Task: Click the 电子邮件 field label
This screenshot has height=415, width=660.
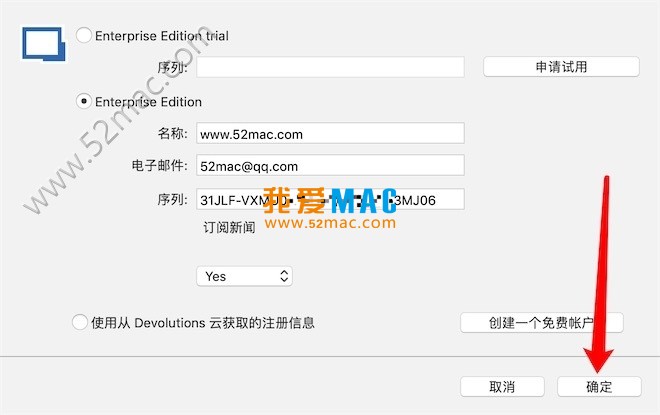Action: tap(159, 166)
